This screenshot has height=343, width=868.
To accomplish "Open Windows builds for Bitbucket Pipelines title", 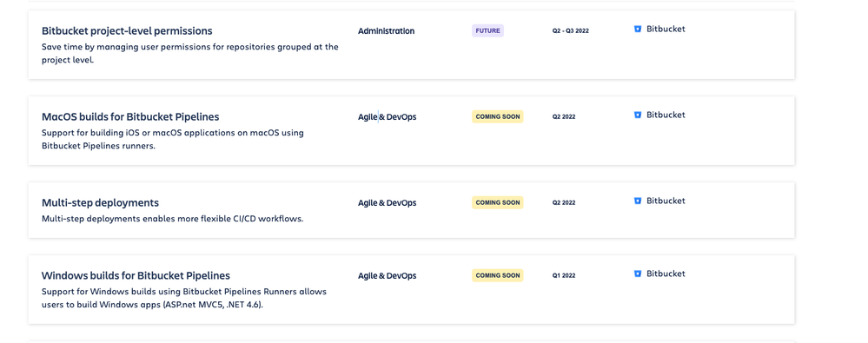I will tap(136, 275).
